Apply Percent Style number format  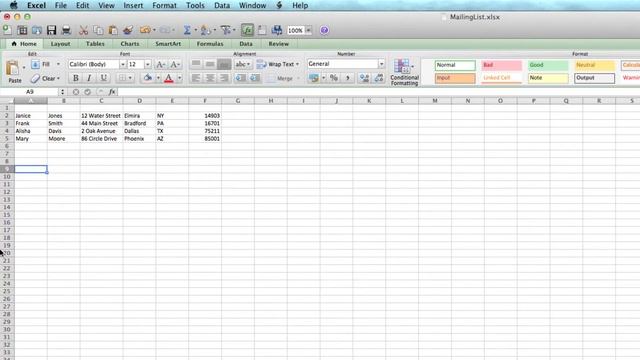[334, 78]
